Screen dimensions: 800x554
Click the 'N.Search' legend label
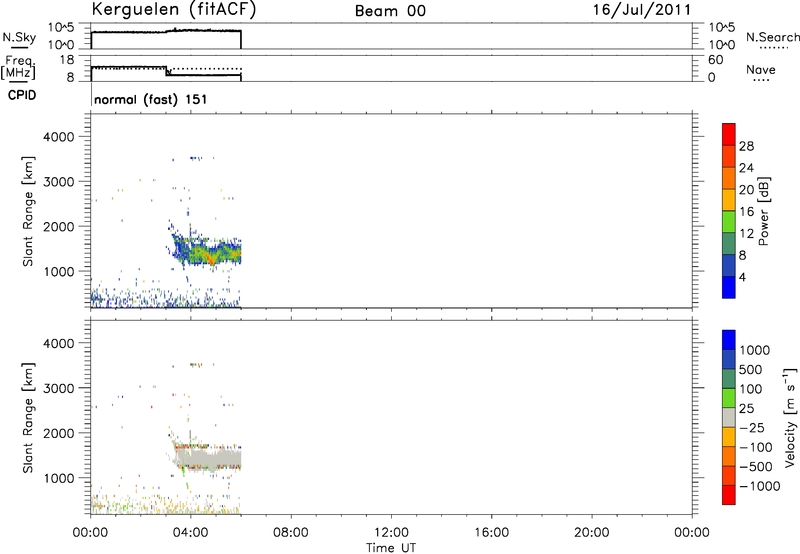click(x=772, y=37)
